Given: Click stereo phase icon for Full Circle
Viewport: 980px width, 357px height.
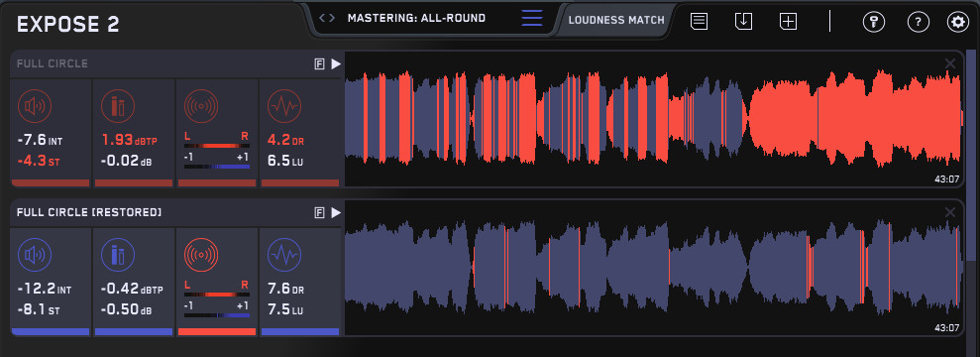Looking at the screenshot, I should (x=200, y=106).
